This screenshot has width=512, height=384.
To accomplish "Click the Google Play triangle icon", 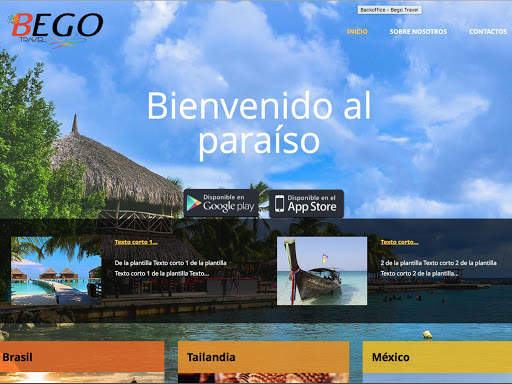I will (193, 203).
